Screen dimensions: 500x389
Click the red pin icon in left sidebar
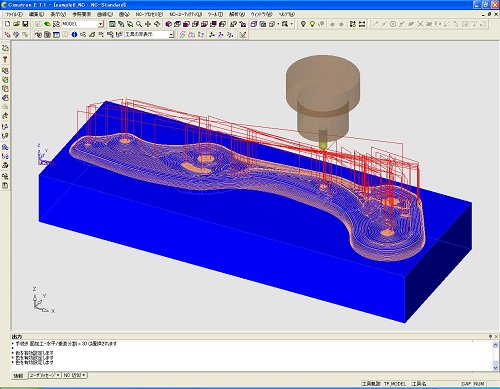pyautogui.click(x=5, y=59)
